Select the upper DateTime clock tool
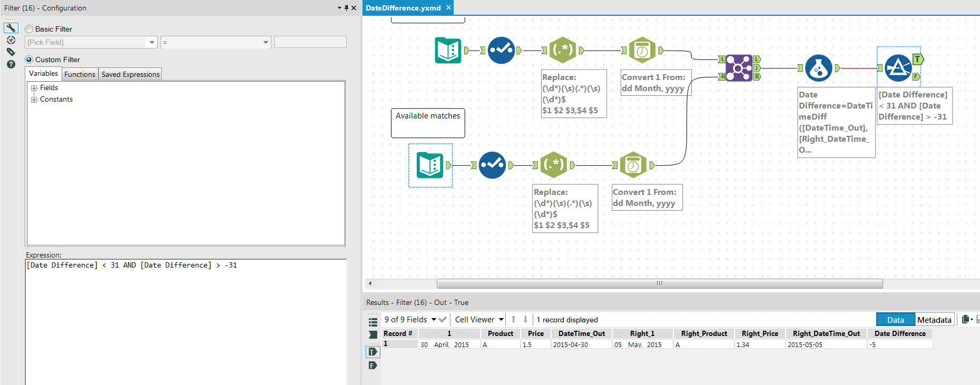This screenshot has width=980, height=385. pyautogui.click(x=642, y=51)
